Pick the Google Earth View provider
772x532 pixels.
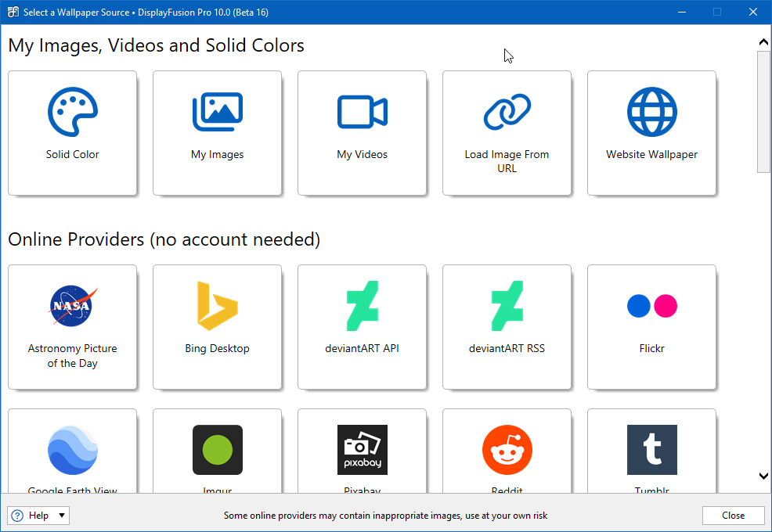click(72, 451)
